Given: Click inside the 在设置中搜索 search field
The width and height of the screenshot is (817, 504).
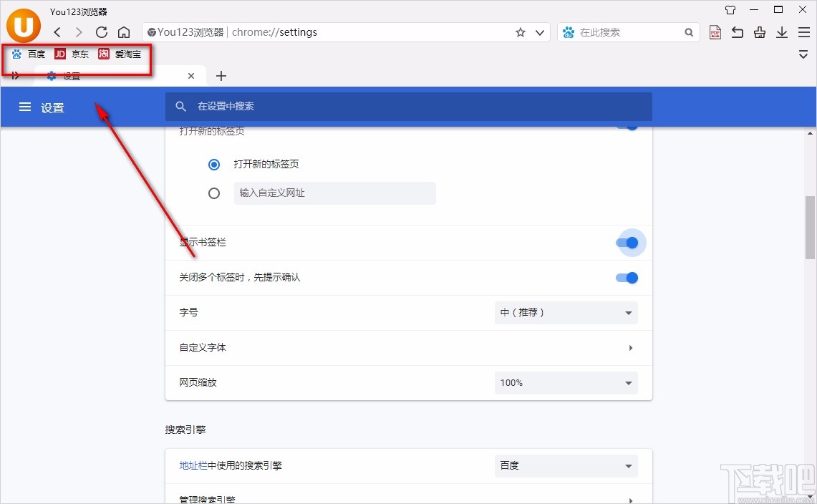Looking at the screenshot, I should 408,106.
